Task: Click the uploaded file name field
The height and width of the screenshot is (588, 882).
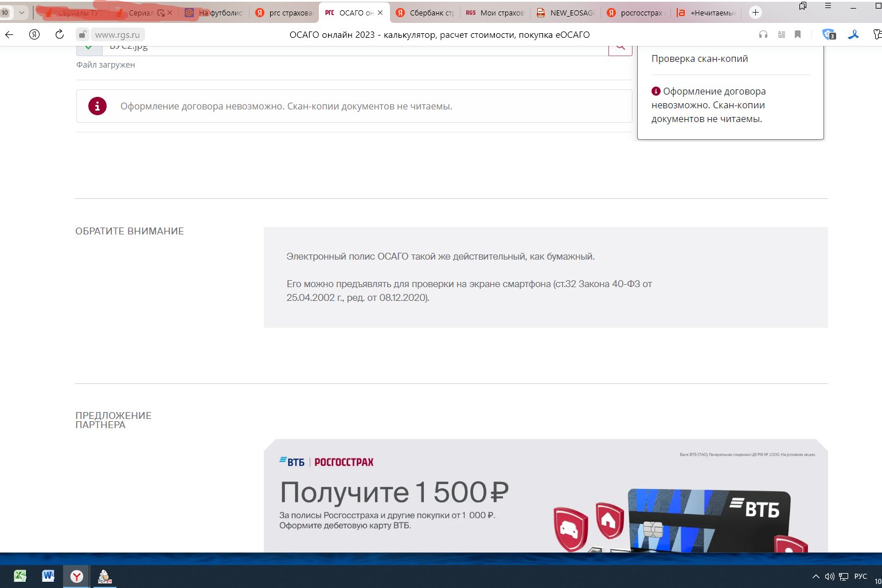Action: point(355,49)
